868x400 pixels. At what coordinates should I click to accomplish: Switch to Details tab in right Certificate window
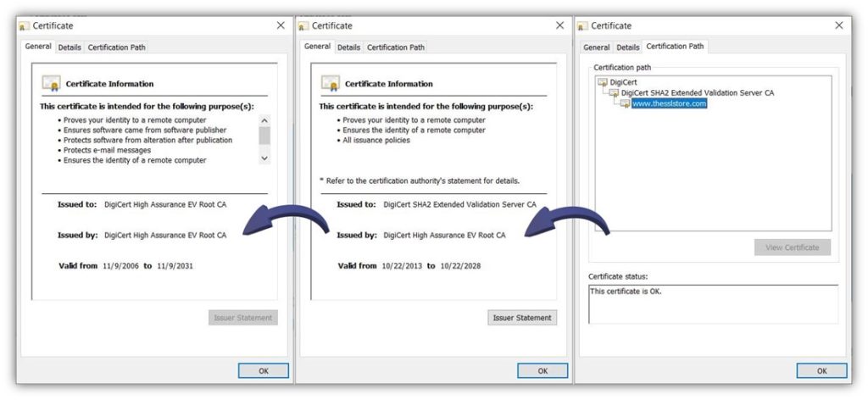628,47
